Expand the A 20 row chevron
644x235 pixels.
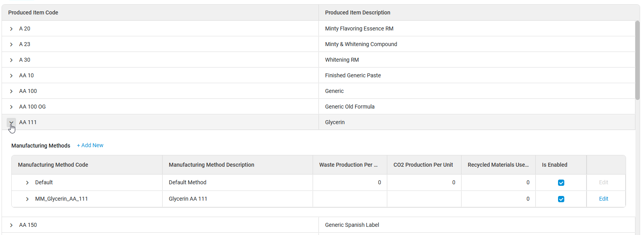[x=11, y=29]
